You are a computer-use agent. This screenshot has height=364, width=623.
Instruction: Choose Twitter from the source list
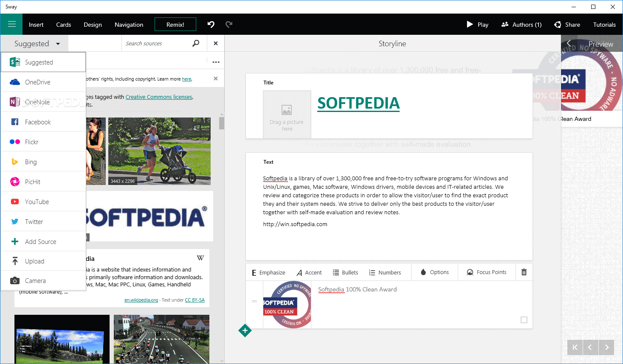43,221
